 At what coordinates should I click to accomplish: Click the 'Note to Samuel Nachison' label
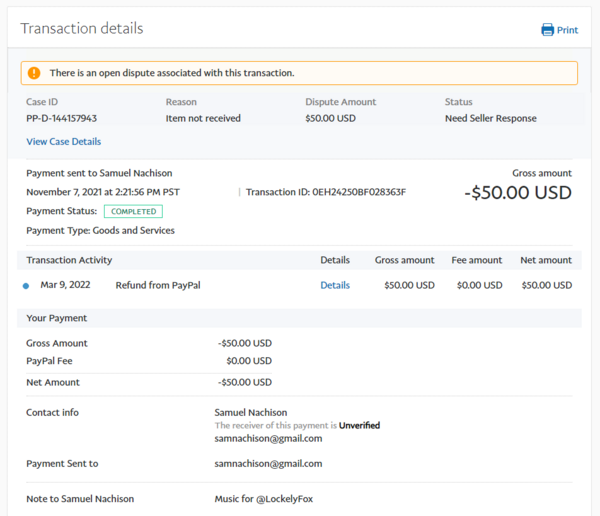[80, 499]
